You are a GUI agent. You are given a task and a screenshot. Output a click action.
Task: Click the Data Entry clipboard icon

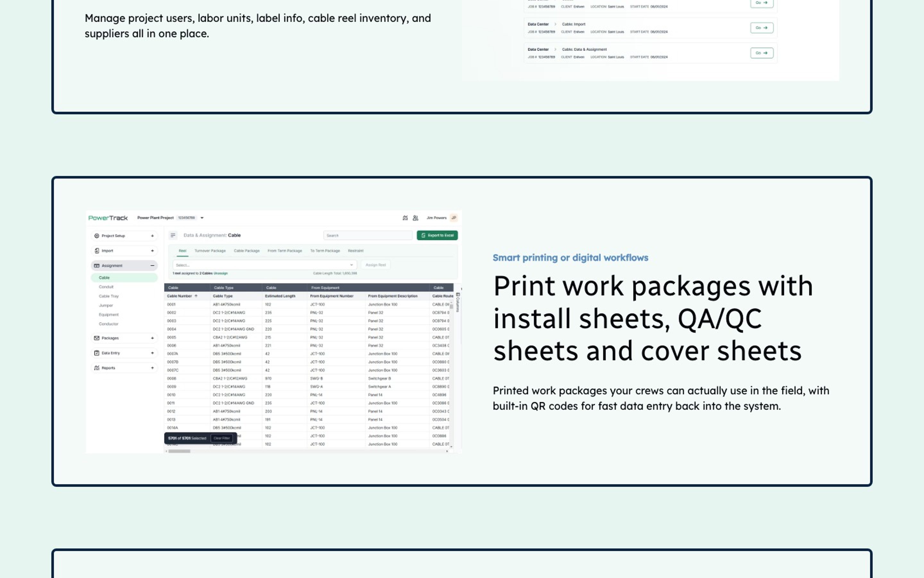click(x=97, y=353)
